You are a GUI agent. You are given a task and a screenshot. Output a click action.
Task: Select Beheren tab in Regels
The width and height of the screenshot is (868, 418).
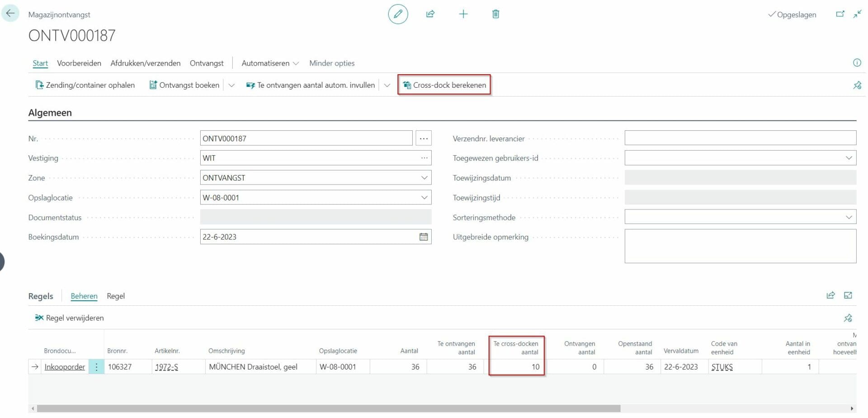[x=84, y=296]
